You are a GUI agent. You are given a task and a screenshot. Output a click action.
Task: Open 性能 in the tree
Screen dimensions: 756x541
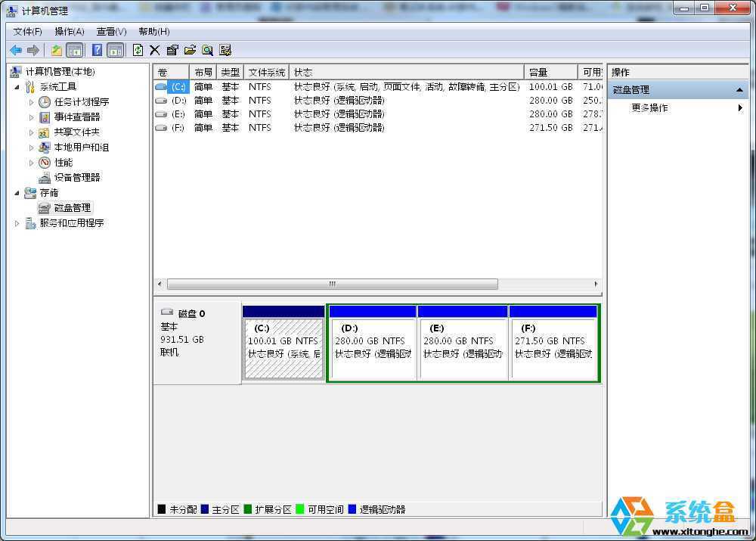(x=64, y=163)
